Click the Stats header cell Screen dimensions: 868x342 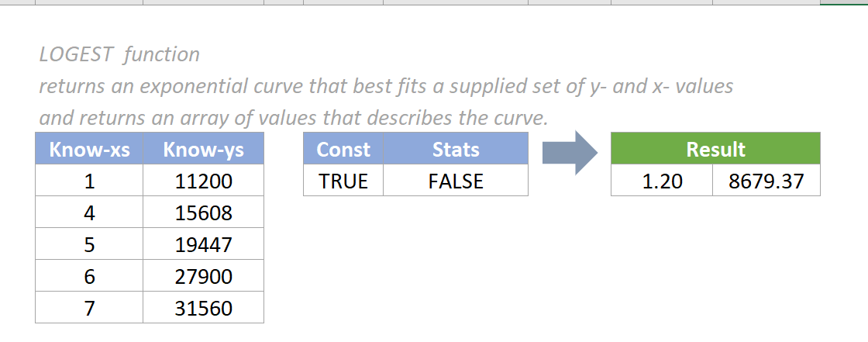pyautogui.click(x=456, y=150)
